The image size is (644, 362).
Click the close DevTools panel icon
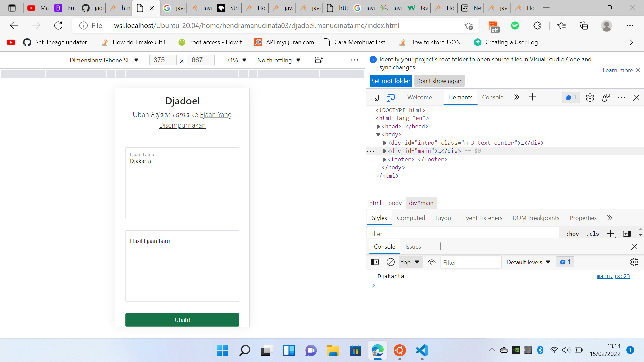pyautogui.click(x=636, y=97)
